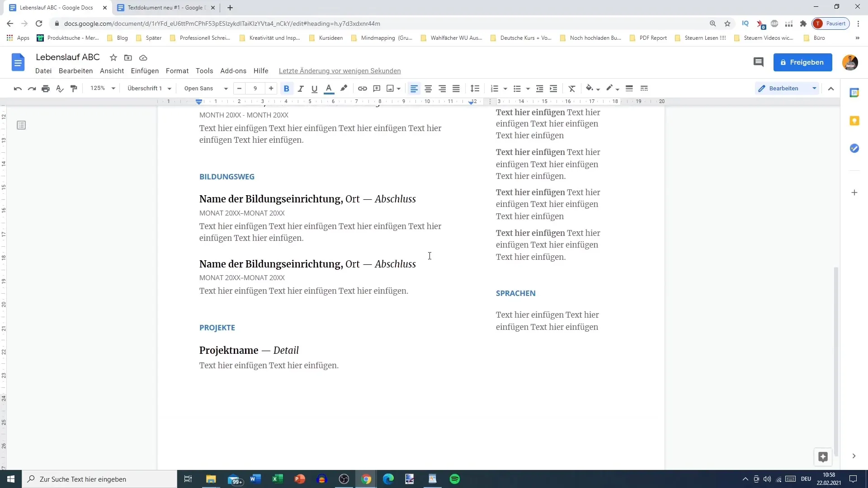Undo the last action in toolbar

click(x=18, y=89)
